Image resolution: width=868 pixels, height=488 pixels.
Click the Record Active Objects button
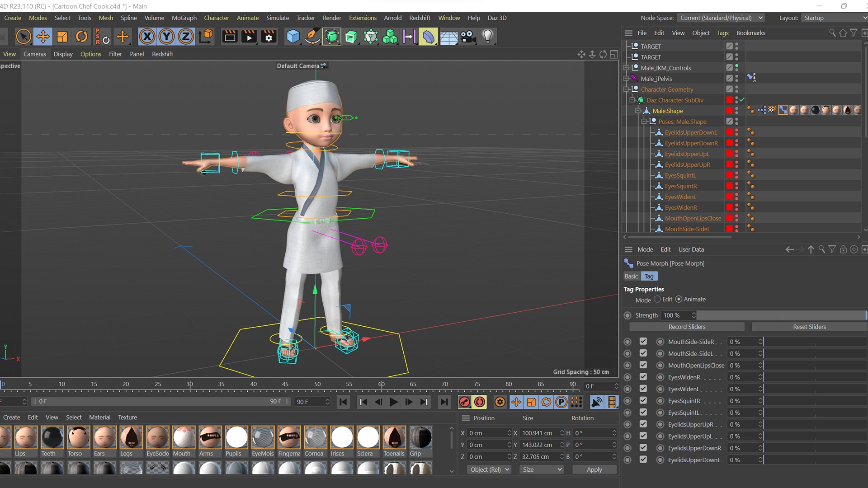point(464,402)
